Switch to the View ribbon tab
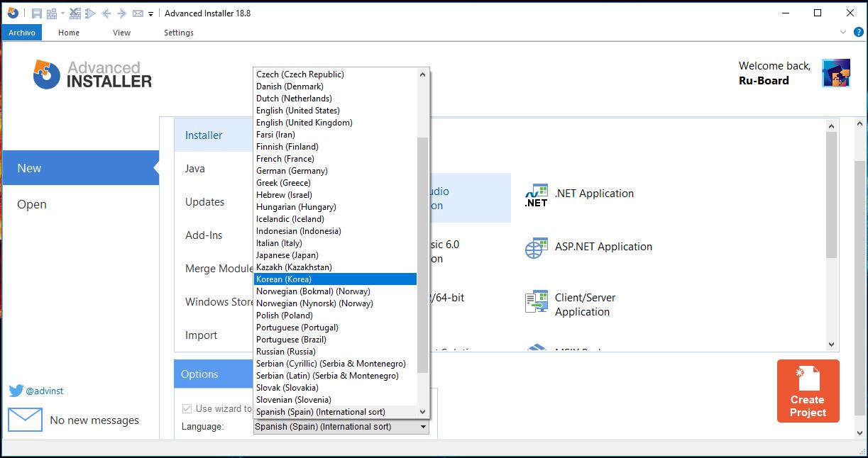868x458 pixels. click(122, 33)
